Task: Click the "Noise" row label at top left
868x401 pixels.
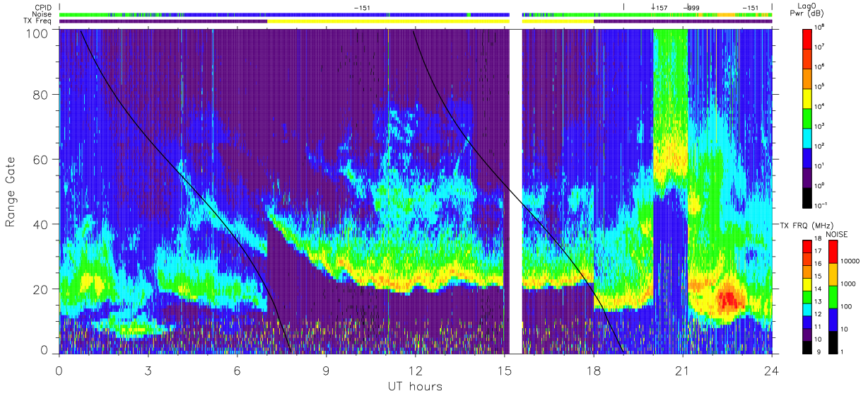Action: [42, 14]
